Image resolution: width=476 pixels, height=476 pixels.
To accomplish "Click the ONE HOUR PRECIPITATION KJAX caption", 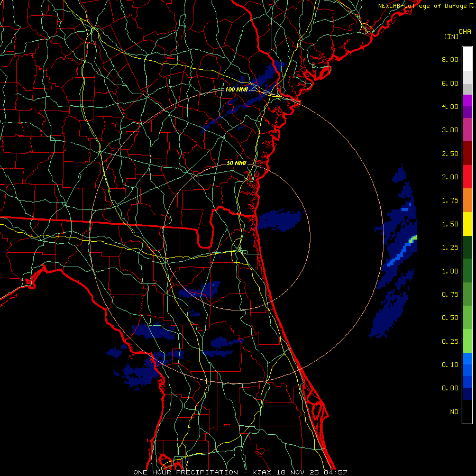I will (x=240, y=472).
